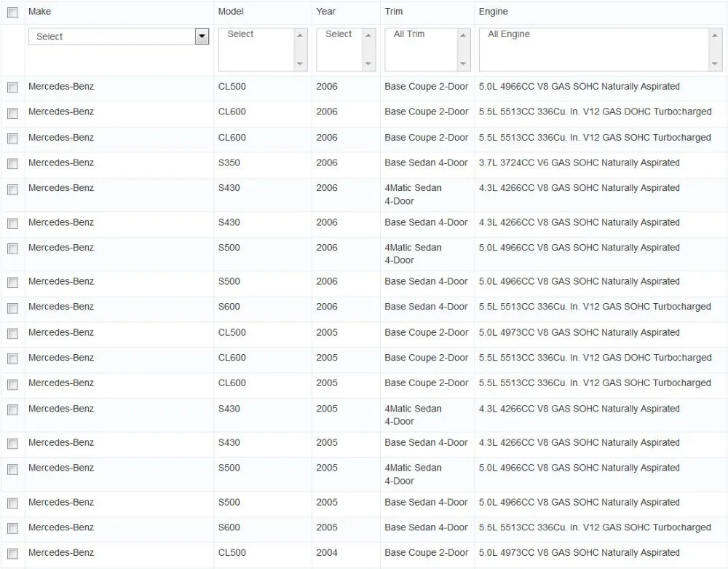Click the Trim column header

click(394, 11)
